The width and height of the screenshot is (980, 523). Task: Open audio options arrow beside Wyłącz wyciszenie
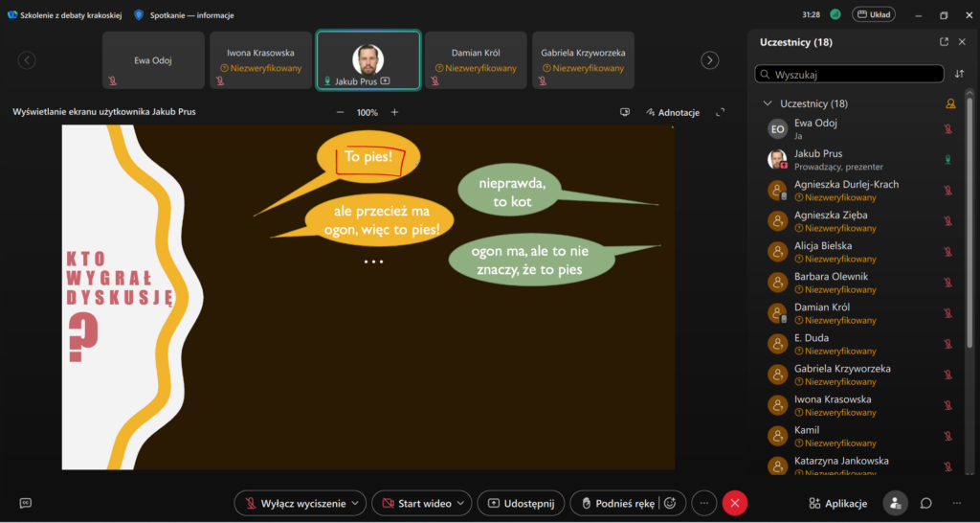point(357,503)
